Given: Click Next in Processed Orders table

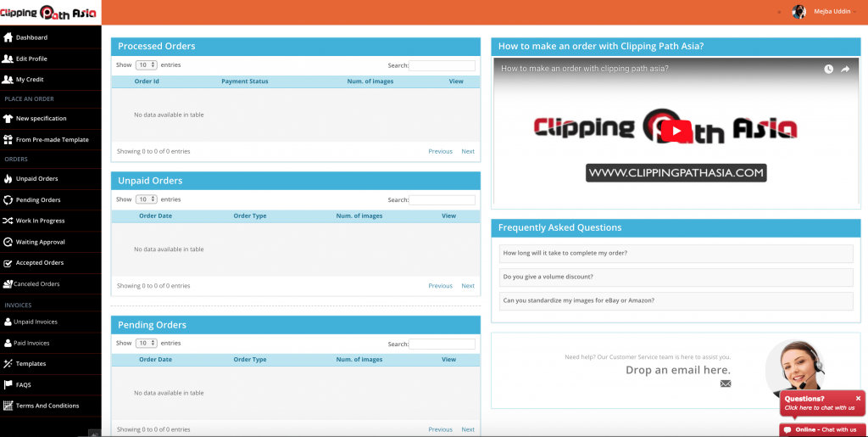Looking at the screenshot, I should coord(468,152).
